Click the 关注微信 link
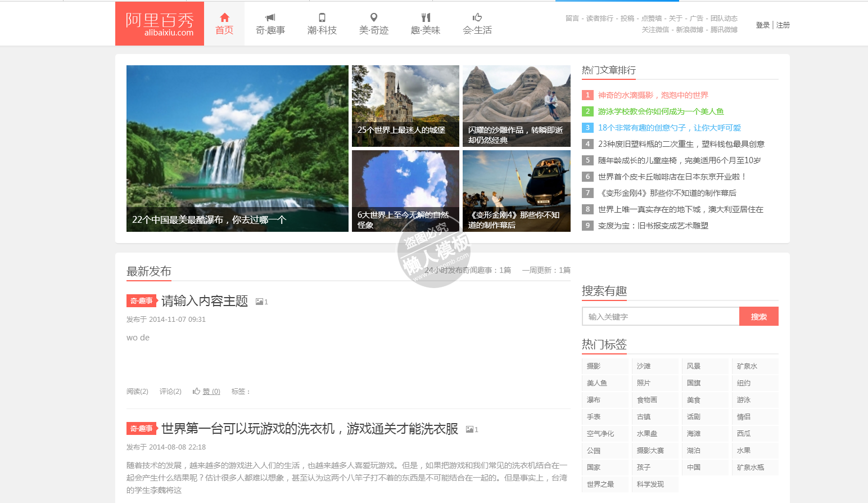The width and height of the screenshot is (868, 503). click(655, 30)
